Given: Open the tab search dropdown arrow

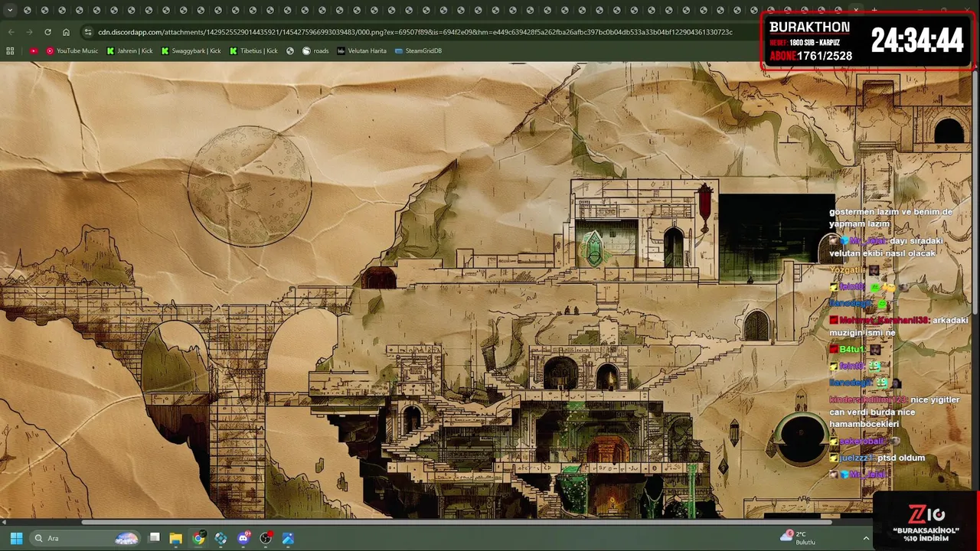Looking at the screenshot, I should (x=9, y=10).
